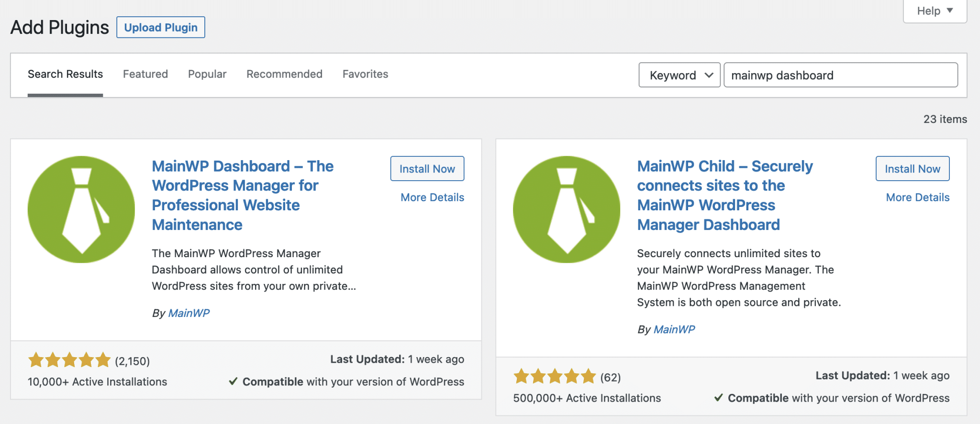The width and height of the screenshot is (980, 424).
Task: Click the MainWP Dashboard plugin description text
Action: coord(254,270)
